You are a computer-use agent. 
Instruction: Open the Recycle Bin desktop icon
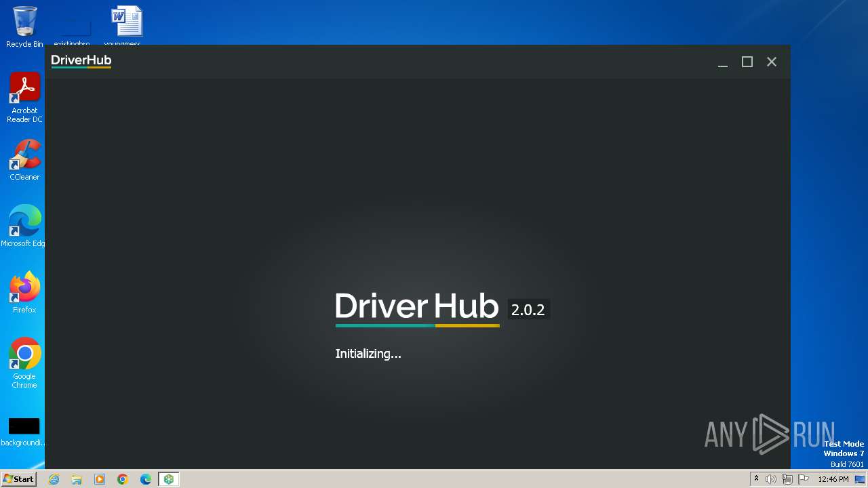pyautogui.click(x=24, y=27)
